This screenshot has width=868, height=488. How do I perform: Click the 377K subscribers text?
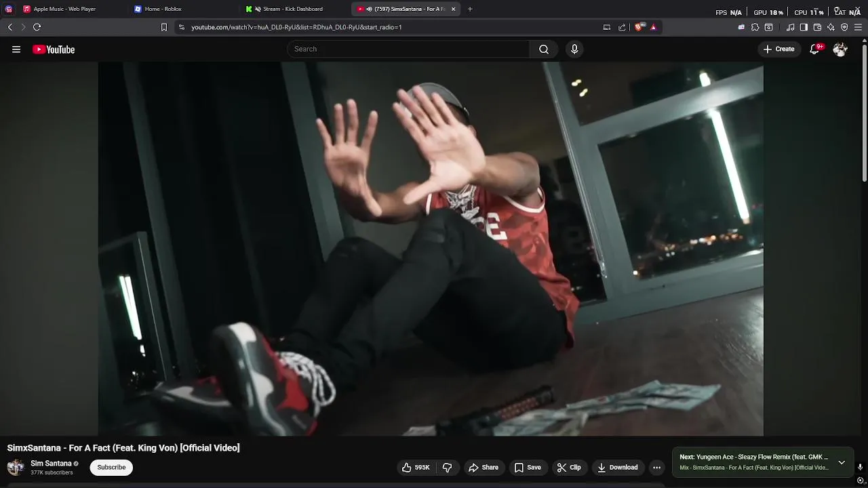coord(52,472)
